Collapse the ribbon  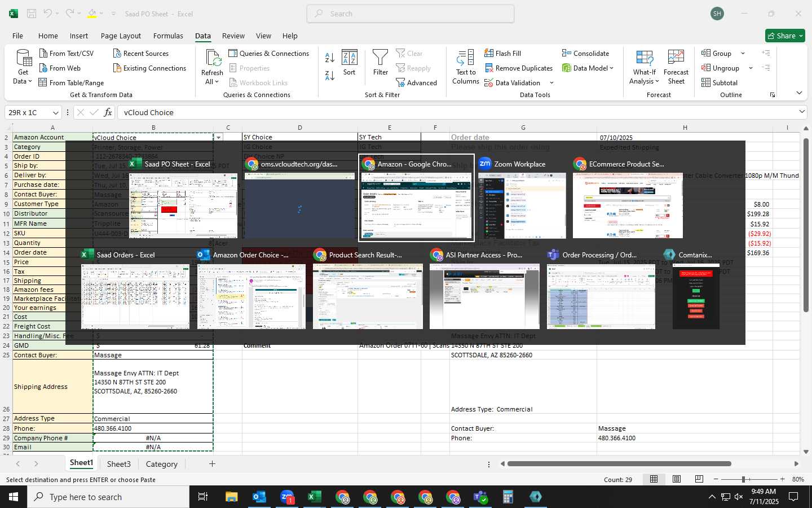(799, 93)
